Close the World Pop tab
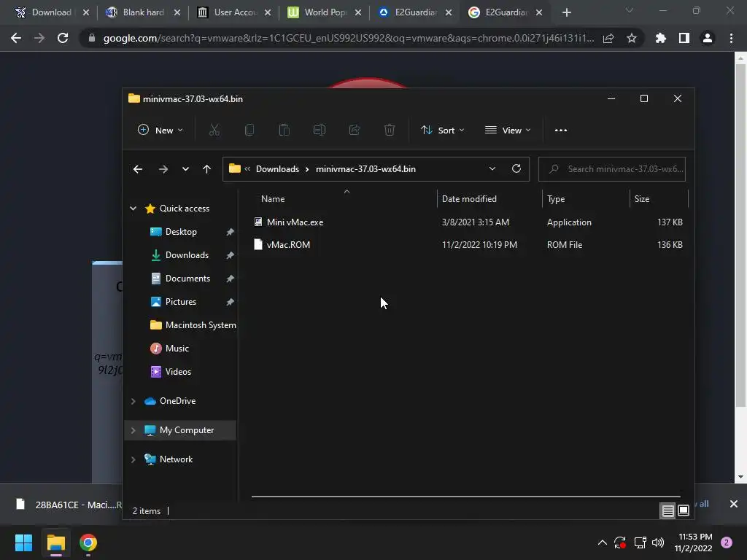 (357, 12)
